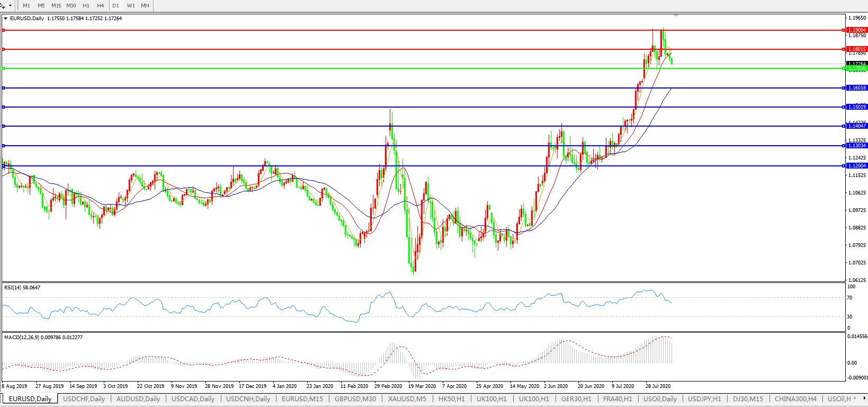Click the green 1.17016 price label
Screen dimensions: 868x407
point(857,68)
